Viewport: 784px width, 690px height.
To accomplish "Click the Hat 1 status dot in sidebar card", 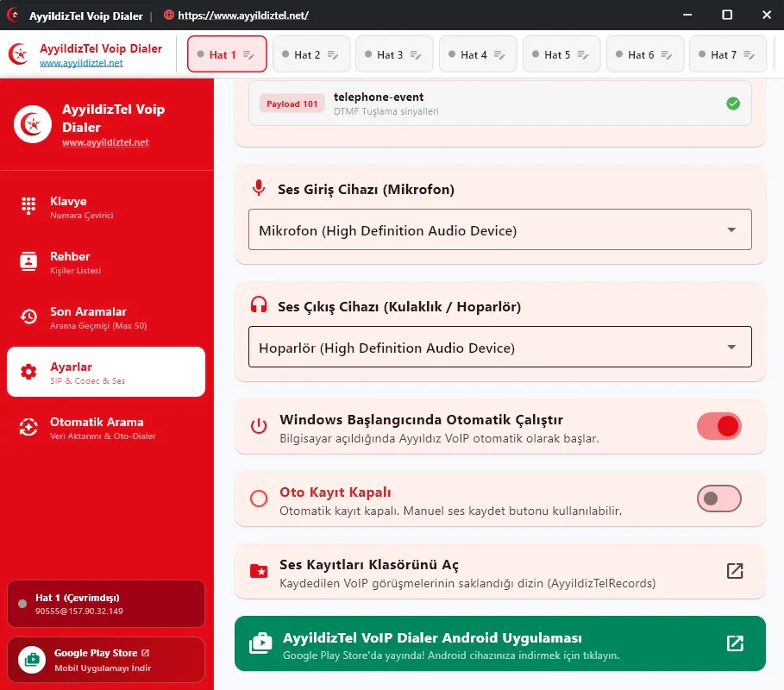I will (x=22, y=604).
